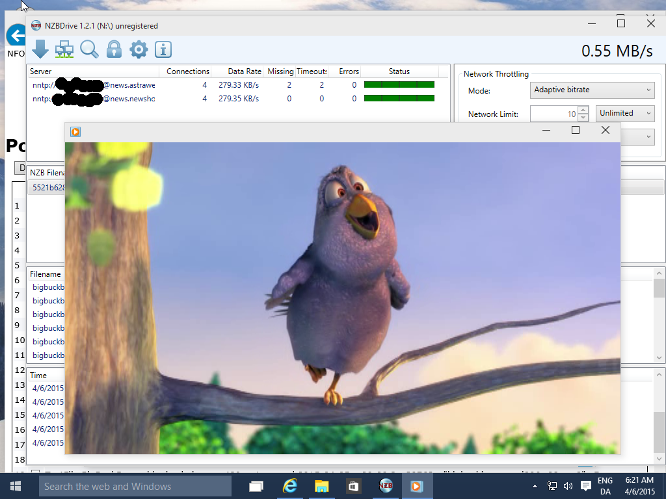The image size is (666, 499).
Task: Open NZBDrive settings gear icon
Action: click(138, 50)
